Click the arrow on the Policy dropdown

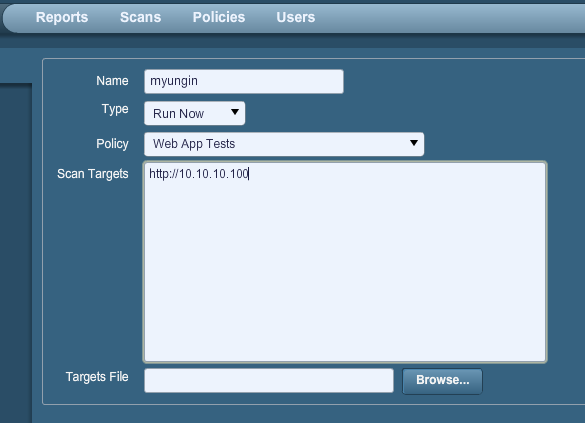coord(413,143)
